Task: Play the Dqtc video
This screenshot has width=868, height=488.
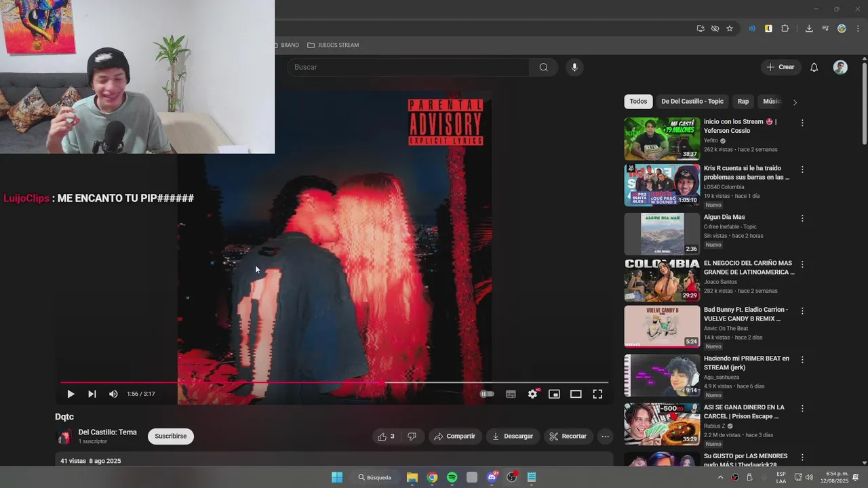Action: [71, 394]
